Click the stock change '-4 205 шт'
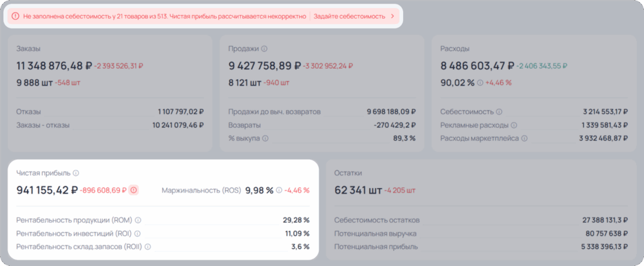This screenshot has width=644, height=266. [400, 191]
